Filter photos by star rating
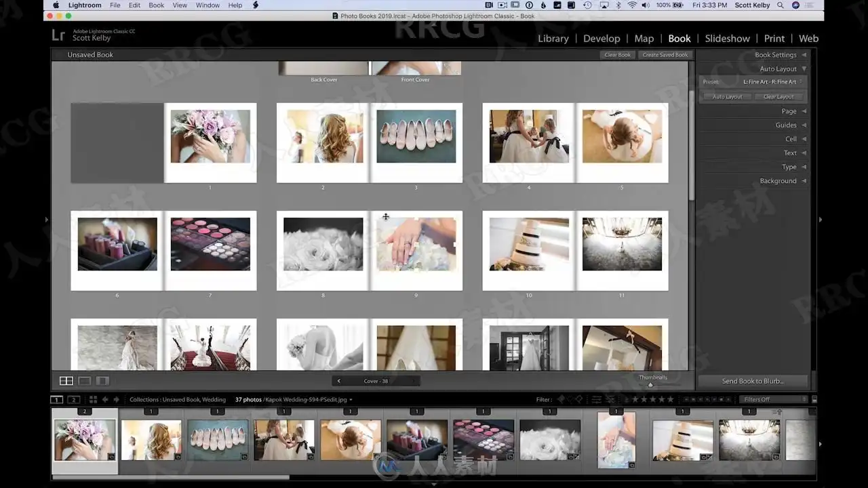 (652, 400)
